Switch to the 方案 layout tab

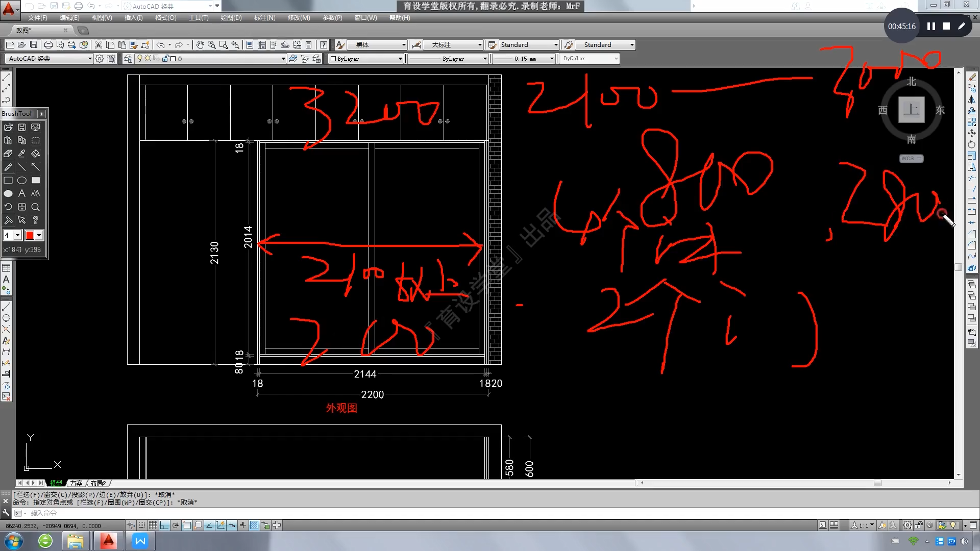(76, 483)
